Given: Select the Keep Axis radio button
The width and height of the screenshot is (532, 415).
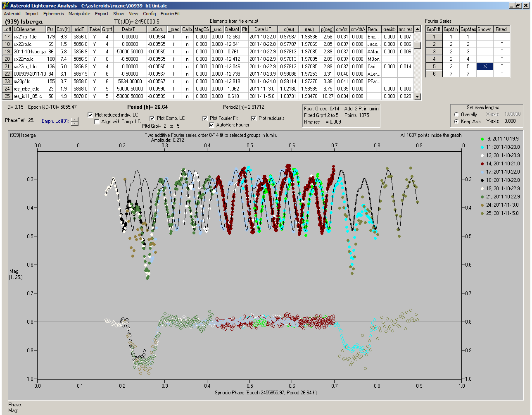Looking at the screenshot, I should pyautogui.click(x=456, y=122).
